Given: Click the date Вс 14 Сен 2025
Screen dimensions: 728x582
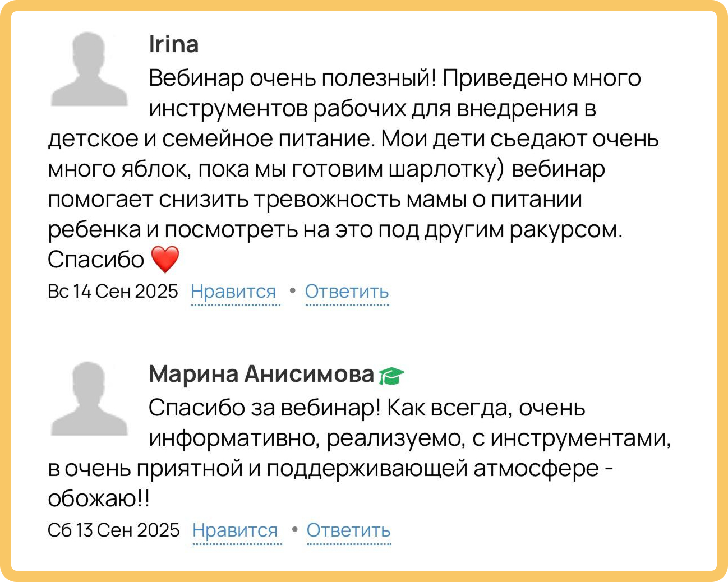Looking at the screenshot, I should click(x=113, y=292).
